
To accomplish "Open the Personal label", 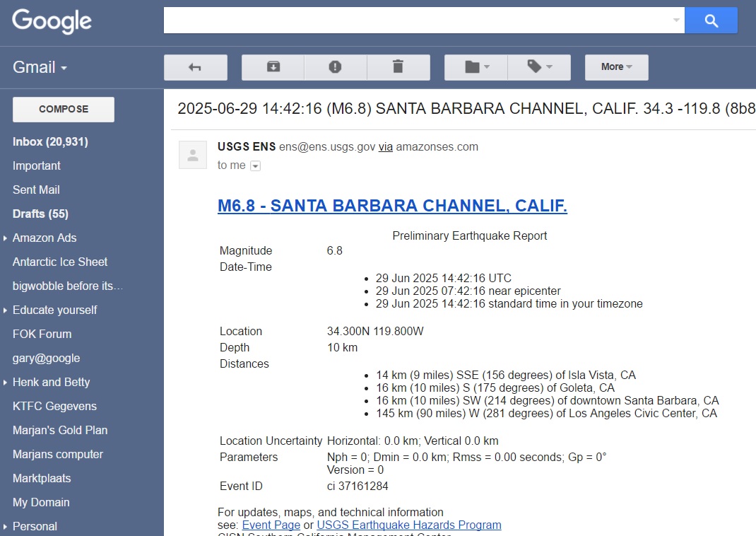I will 35,526.
